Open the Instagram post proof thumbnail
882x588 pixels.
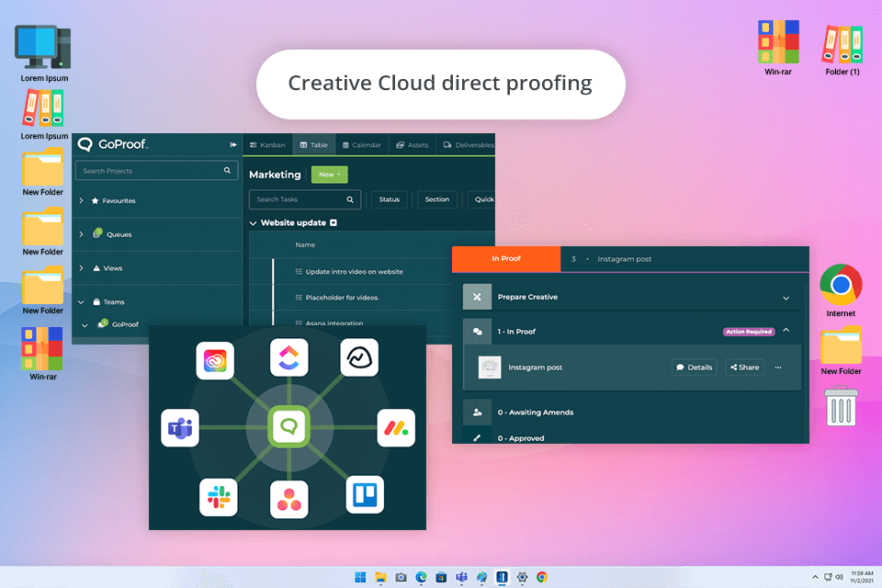pyautogui.click(x=490, y=367)
